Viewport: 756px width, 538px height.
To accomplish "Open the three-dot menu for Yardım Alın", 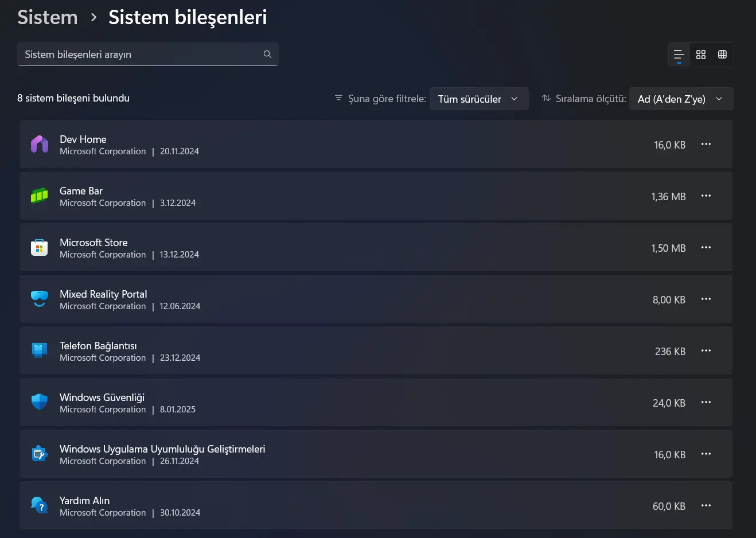I will click(706, 505).
